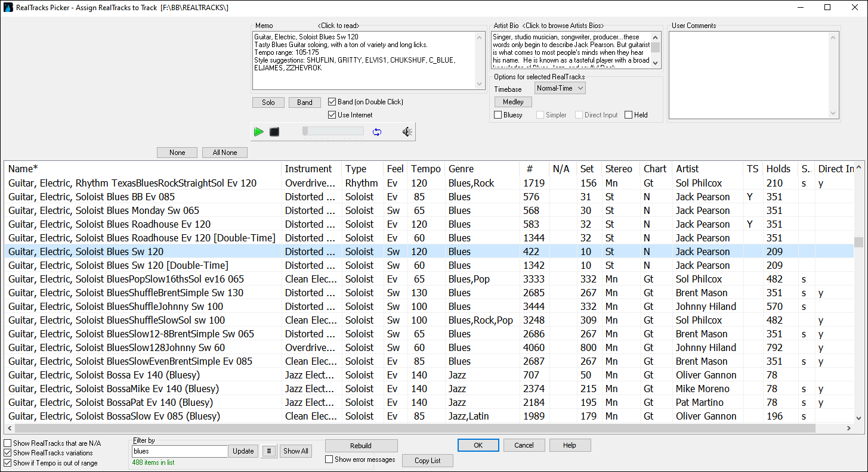Select Guitar, Electric, Soloist Blues Monday Sw 065
The height and width of the screenshot is (472, 868).
pos(428,210)
